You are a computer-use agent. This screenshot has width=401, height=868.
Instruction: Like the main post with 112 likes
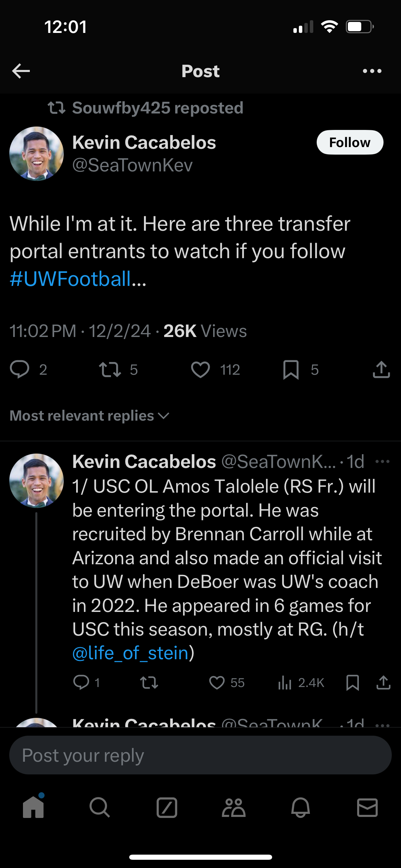pos(200,370)
